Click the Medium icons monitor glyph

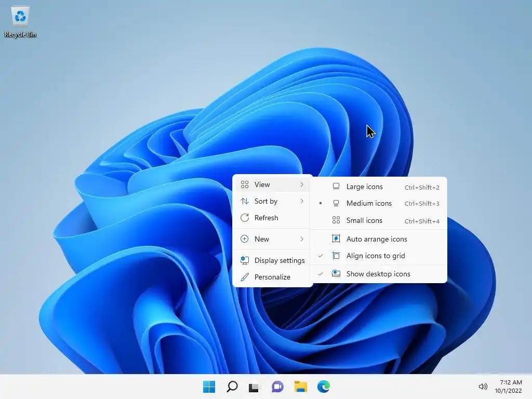(336, 203)
